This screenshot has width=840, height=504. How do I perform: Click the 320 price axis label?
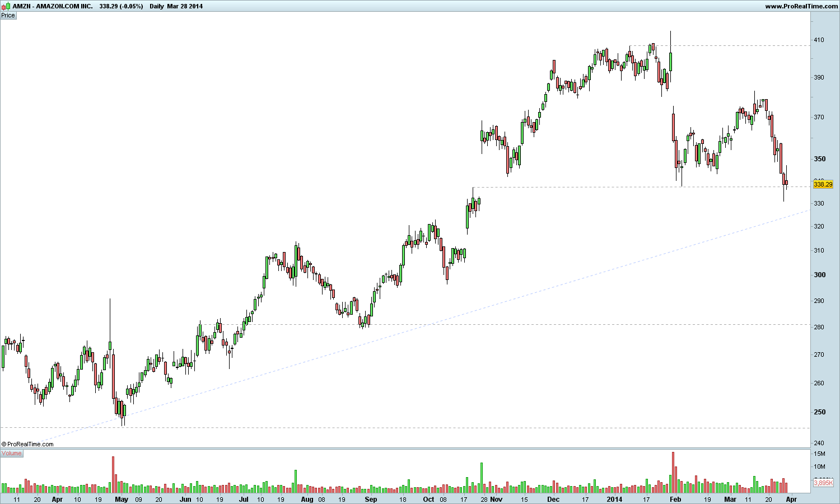[x=819, y=226]
